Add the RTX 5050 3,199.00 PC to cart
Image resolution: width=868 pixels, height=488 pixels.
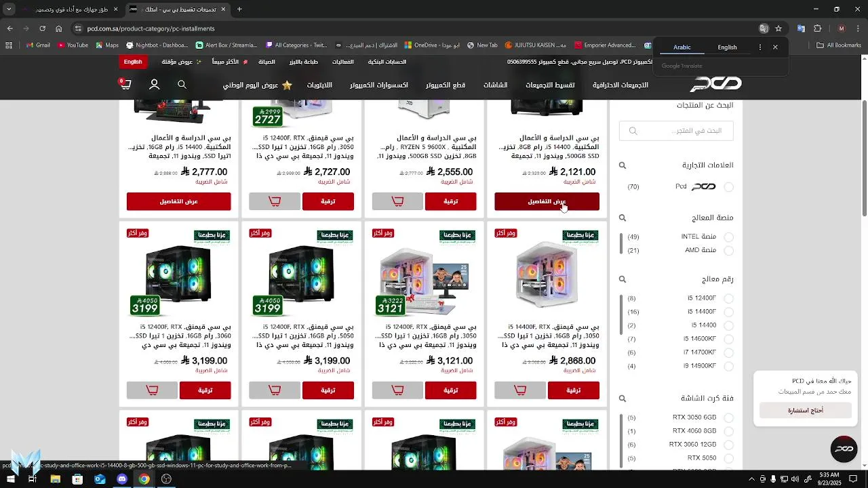coord(275,390)
